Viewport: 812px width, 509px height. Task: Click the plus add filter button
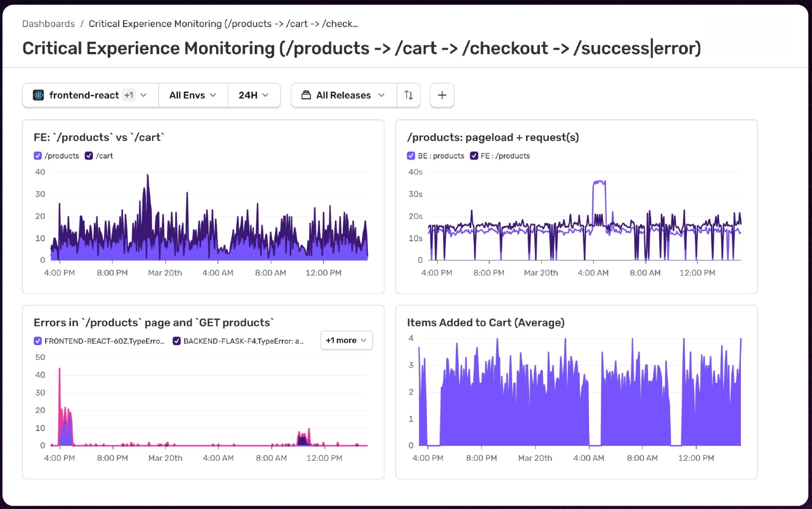click(442, 95)
